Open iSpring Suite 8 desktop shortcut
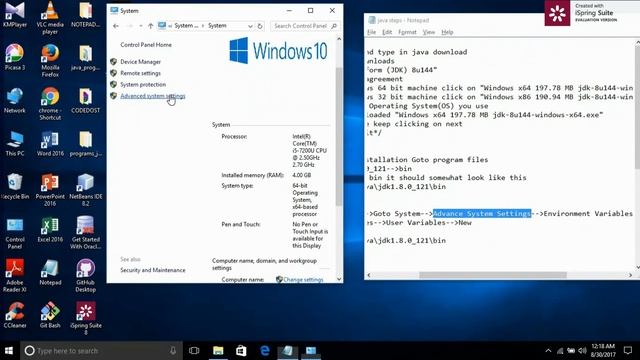The image size is (640, 360). pyautogui.click(x=85, y=319)
